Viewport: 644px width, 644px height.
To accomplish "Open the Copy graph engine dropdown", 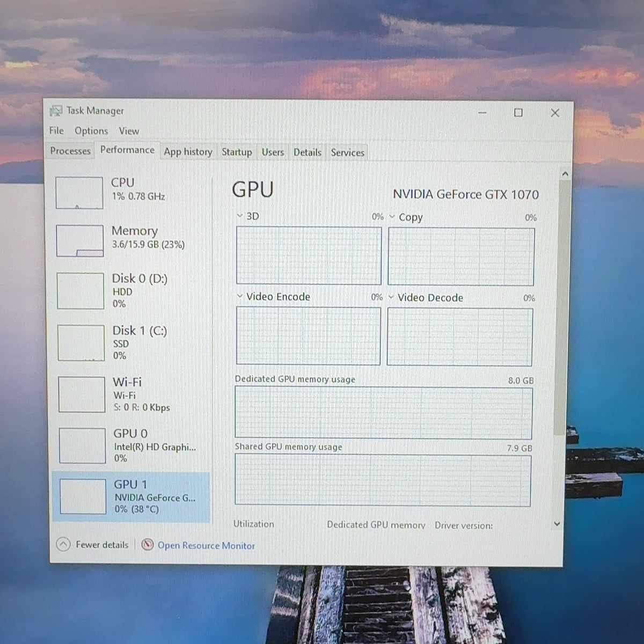I will click(x=392, y=217).
